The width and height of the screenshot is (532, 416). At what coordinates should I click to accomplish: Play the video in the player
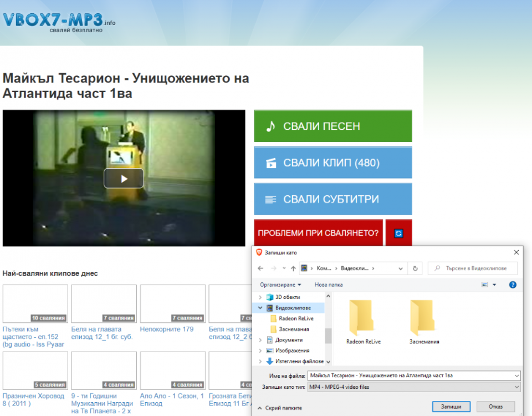click(x=124, y=178)
